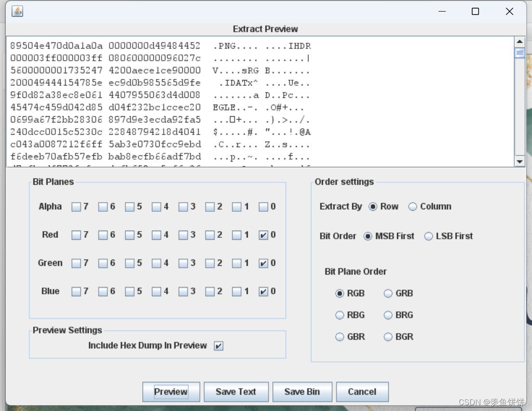
Task: Cancel the extract preview dialog
Action: (362, 392)
